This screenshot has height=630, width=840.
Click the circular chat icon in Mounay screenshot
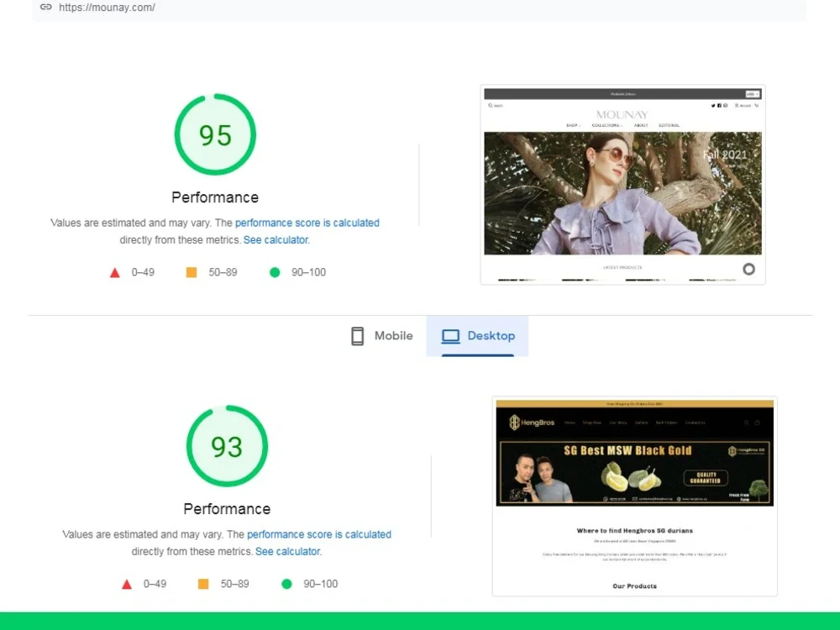click(749, 269)
